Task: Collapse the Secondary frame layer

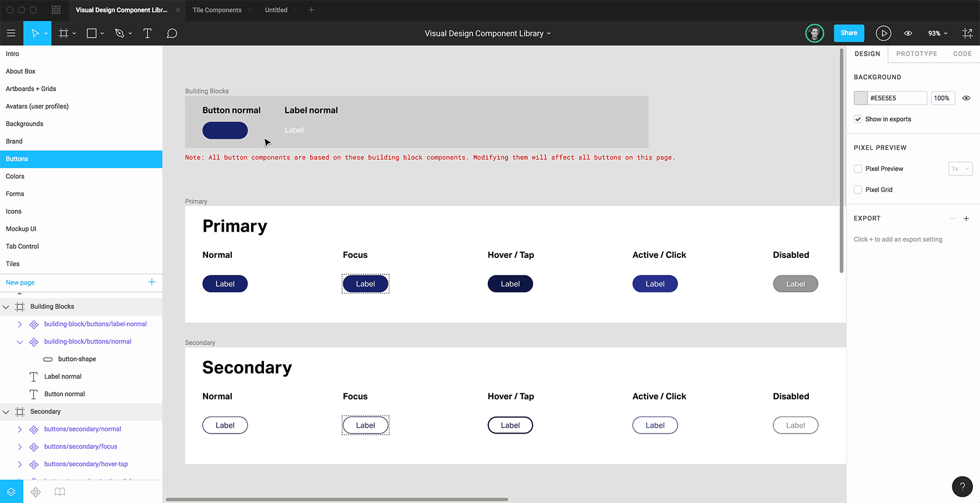Action: 6,412
